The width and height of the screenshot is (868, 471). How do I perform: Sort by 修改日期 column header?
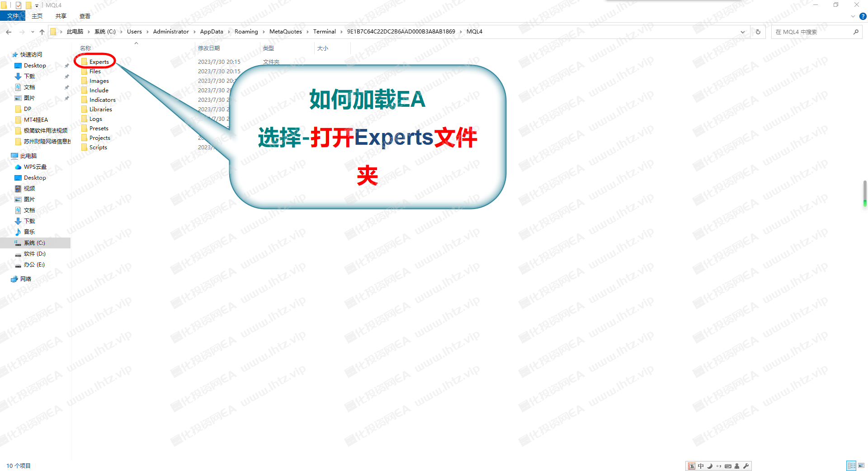[x=209, y=48]
